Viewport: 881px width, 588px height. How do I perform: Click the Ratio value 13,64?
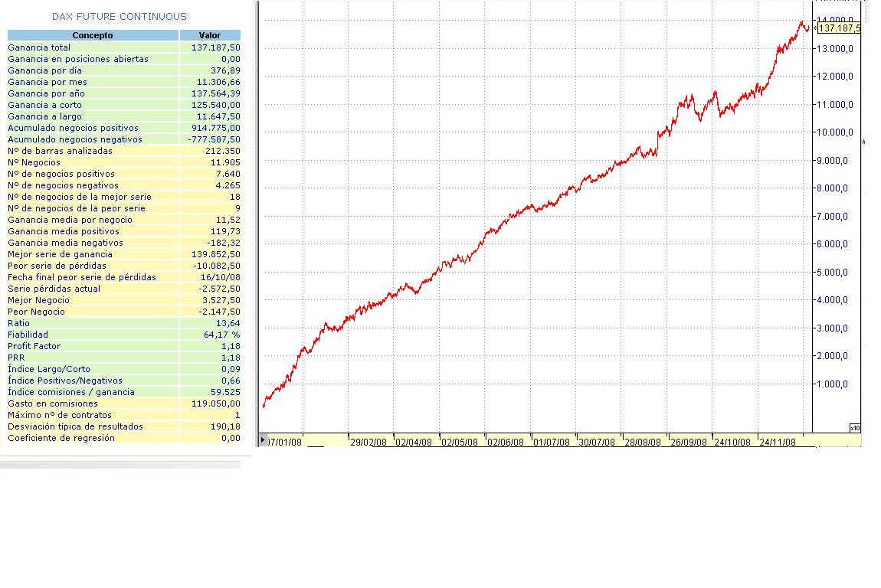click(x=228, y=324)
